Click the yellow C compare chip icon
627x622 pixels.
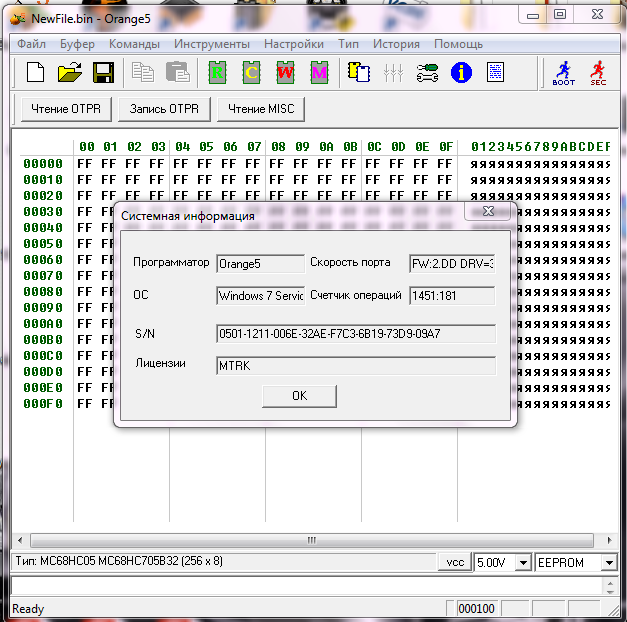tap(252, 73)
